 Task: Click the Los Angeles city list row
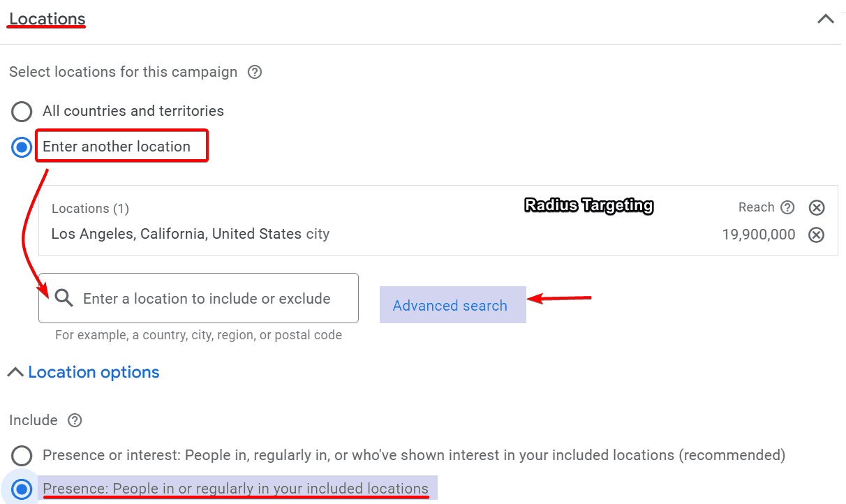point(190,234)
